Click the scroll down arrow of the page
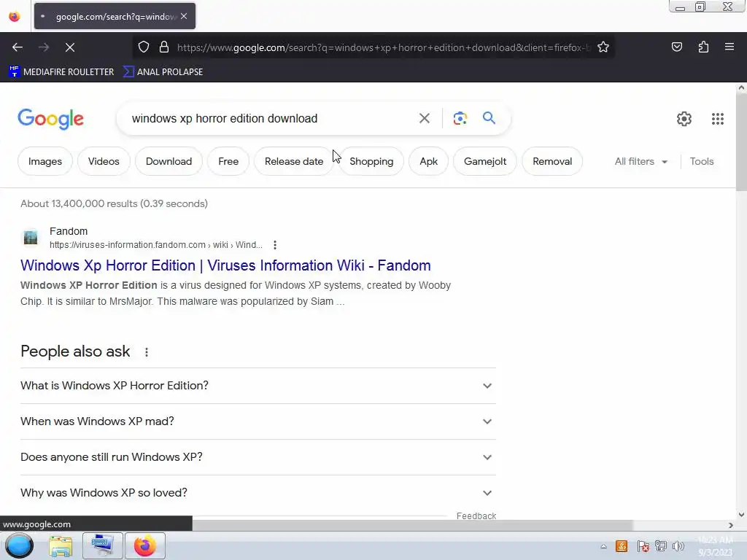Screen dimensions: 747x560 point(741,514)
